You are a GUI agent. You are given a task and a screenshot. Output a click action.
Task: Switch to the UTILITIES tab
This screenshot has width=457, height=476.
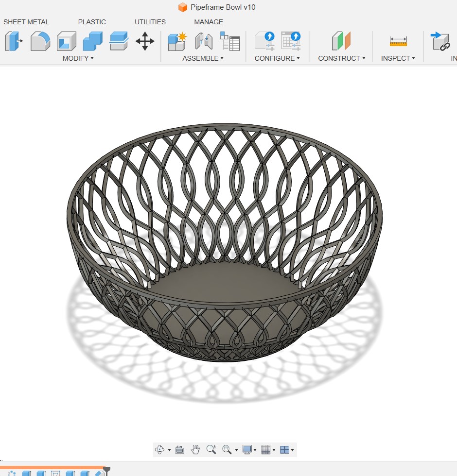(150, 22)
